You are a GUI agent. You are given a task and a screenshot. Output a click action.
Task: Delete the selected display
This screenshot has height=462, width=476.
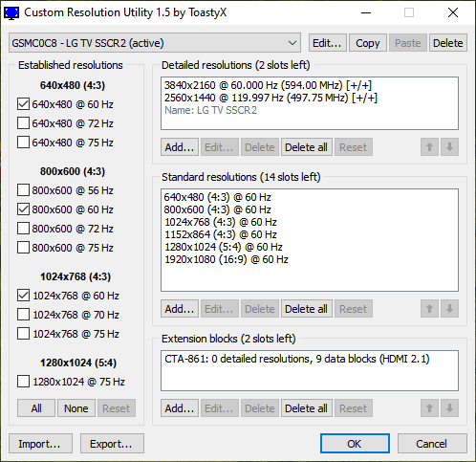click(448, 43)
